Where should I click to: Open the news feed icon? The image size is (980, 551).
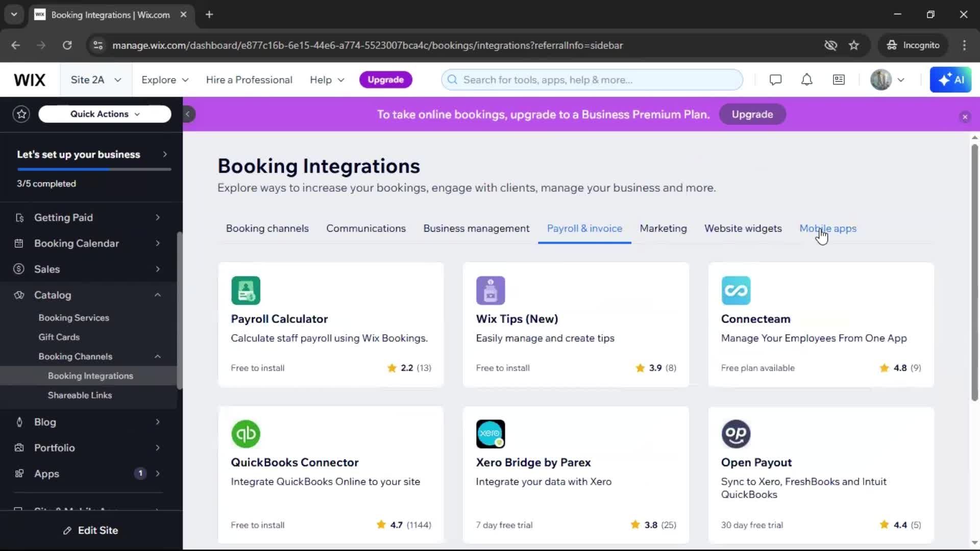(x=839, y=80)
